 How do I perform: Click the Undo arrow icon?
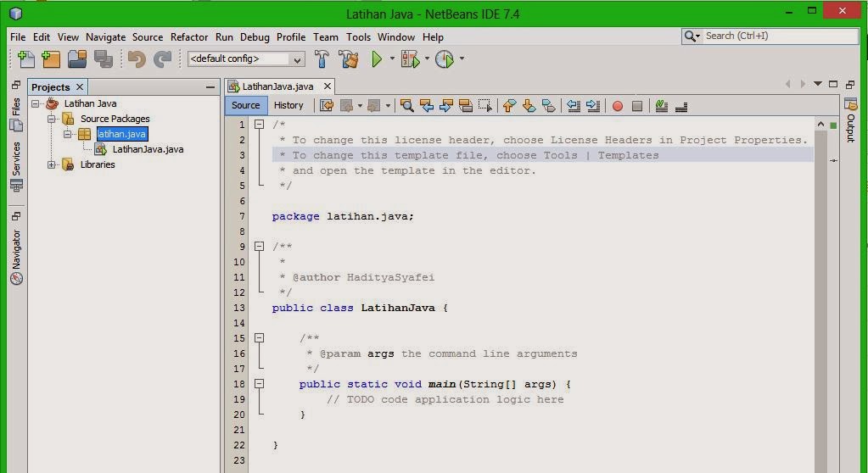[136, 58]
